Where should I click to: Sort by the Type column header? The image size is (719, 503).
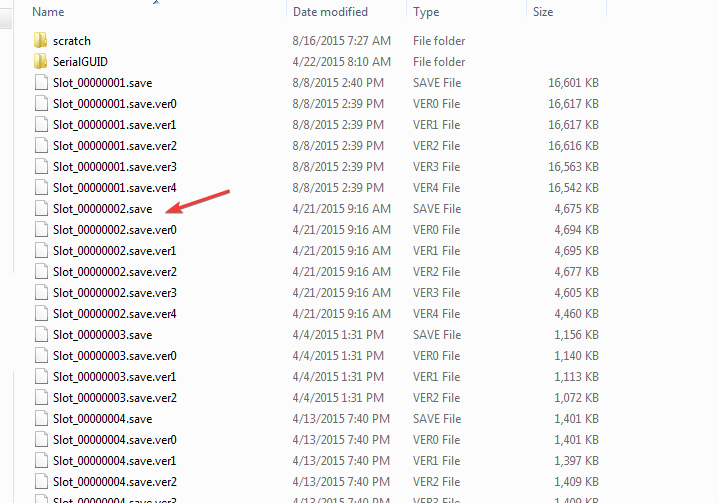click(x=426, y=12)
